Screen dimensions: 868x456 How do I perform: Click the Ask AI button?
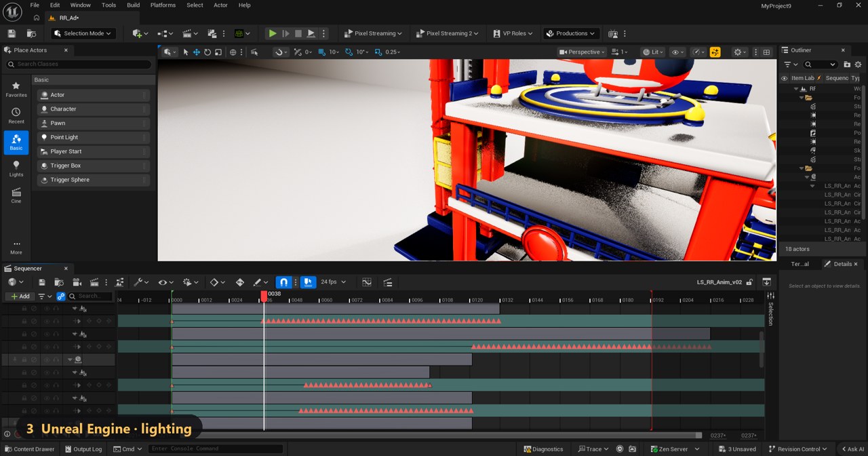852,449
